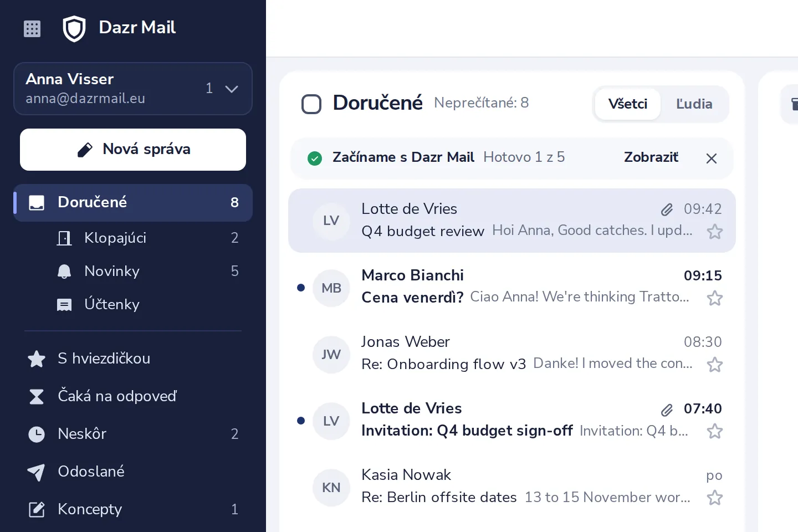
Task: Open the Neskôr snoozed folder
Action: 133,434
